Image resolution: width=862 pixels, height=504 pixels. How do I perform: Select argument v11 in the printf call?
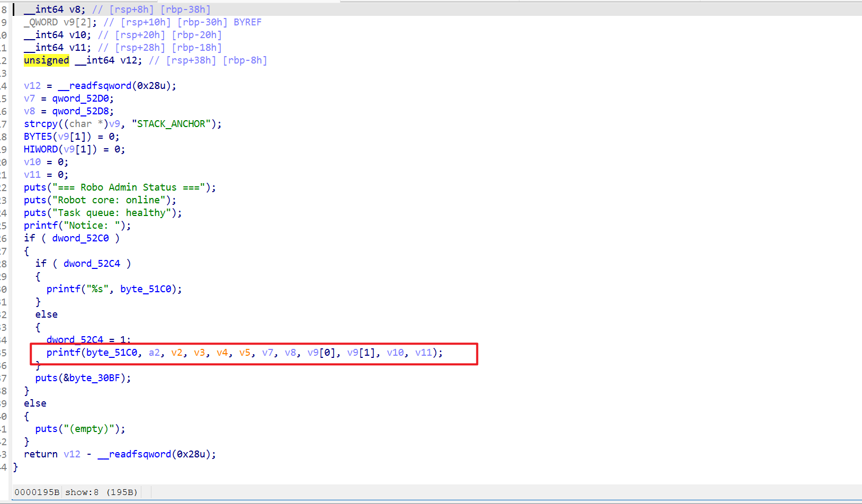tap(424, 353)
